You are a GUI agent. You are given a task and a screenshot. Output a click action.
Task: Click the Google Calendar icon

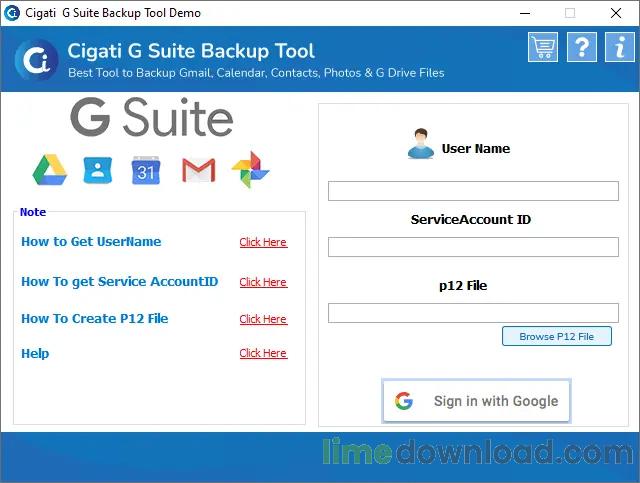pos(146,171)
